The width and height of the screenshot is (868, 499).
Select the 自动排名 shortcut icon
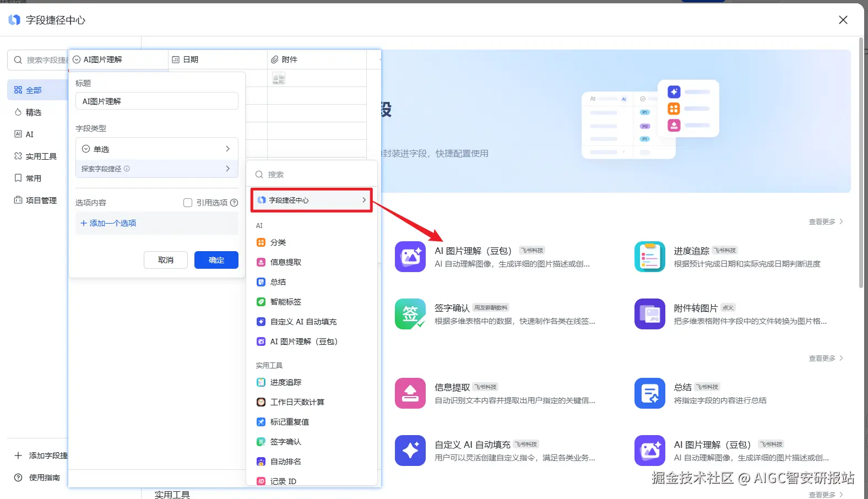pos(261,462)
